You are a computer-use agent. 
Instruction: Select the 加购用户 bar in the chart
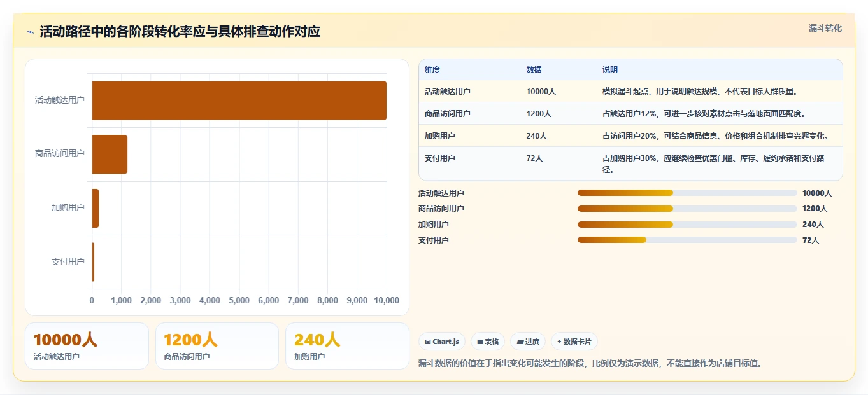[96, 208]
